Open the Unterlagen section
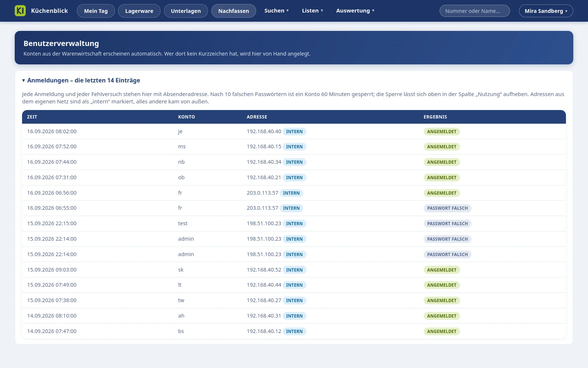This screenshot has height=368, width=588. coord(186,11)
